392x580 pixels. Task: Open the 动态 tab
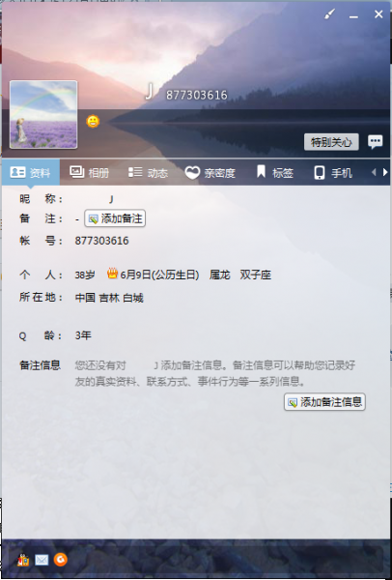click(148, 172)
